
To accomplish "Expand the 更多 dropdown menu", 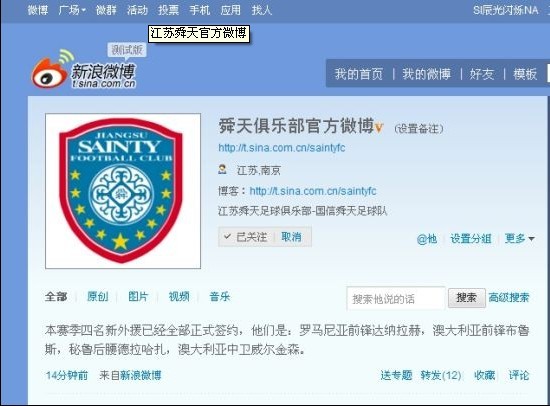I will [x=519, y=239].
